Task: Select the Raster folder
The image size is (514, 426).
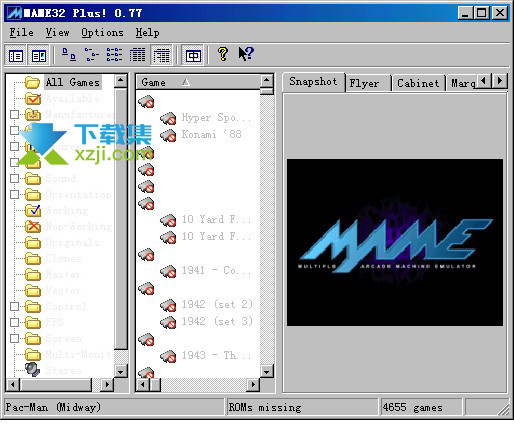Action: [63, 274]
